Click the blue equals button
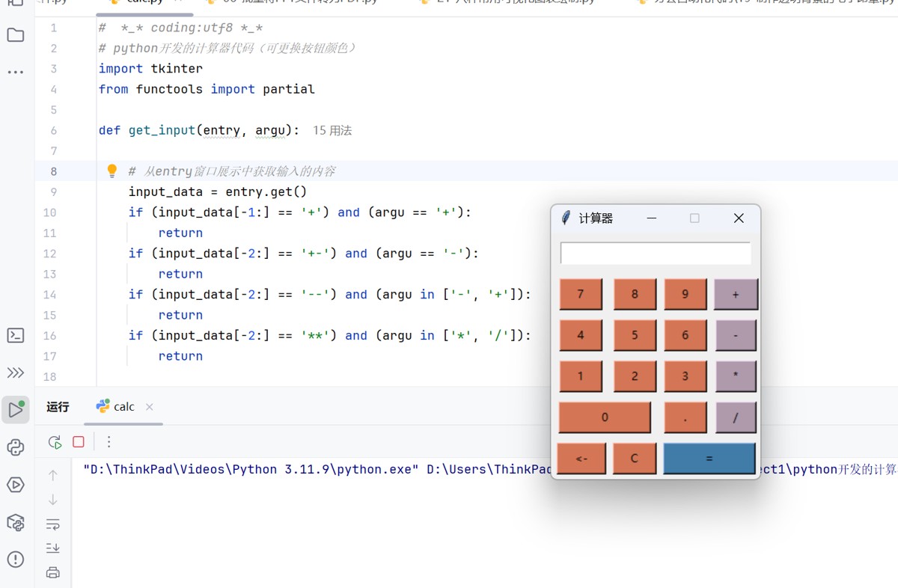Image resolution: width=898 pixels, height=588 pixels. (x=709, y=459)
